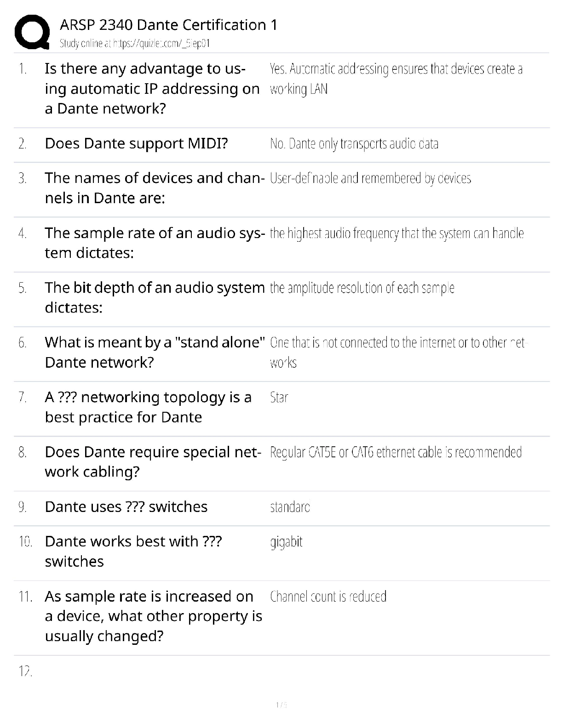Select the question about automatic IP addressing
This screenshot has width=563, height=728.
click(152, 89)
